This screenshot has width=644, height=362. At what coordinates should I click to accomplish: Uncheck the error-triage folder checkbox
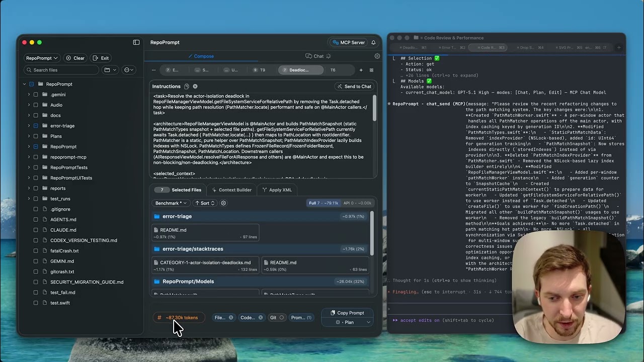pyautogui.click(x=36, y=126)
